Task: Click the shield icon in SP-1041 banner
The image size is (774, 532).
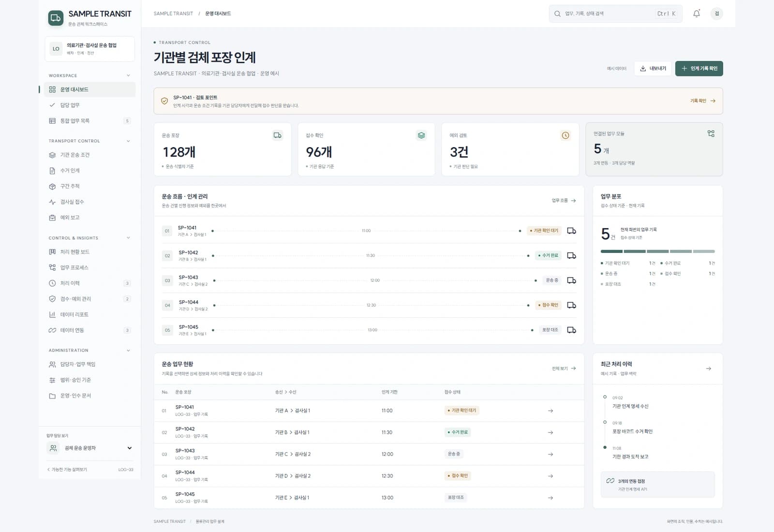Action: pyautogui.click(x=164, y=101)
